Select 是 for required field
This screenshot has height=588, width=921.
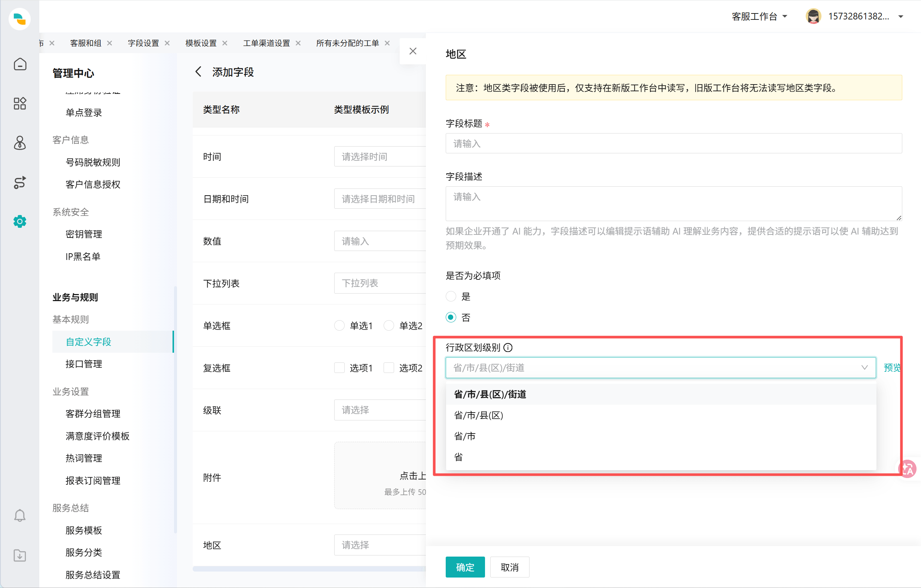(x=451, y=296)
